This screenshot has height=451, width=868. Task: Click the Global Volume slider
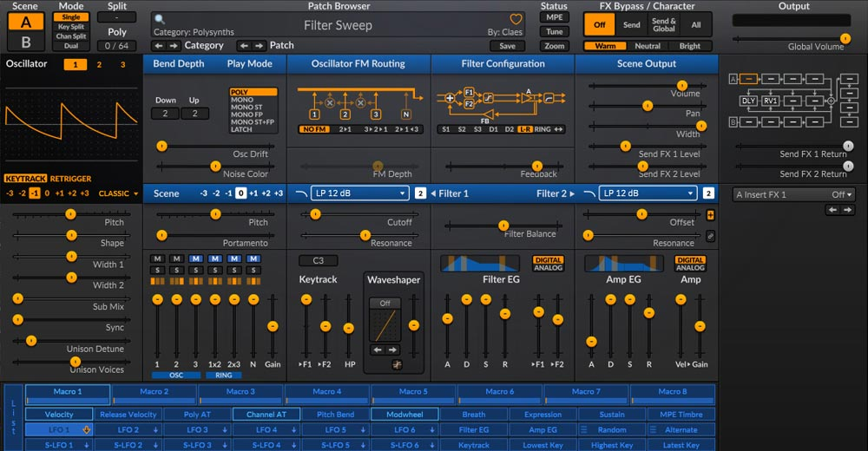(788, 38)
